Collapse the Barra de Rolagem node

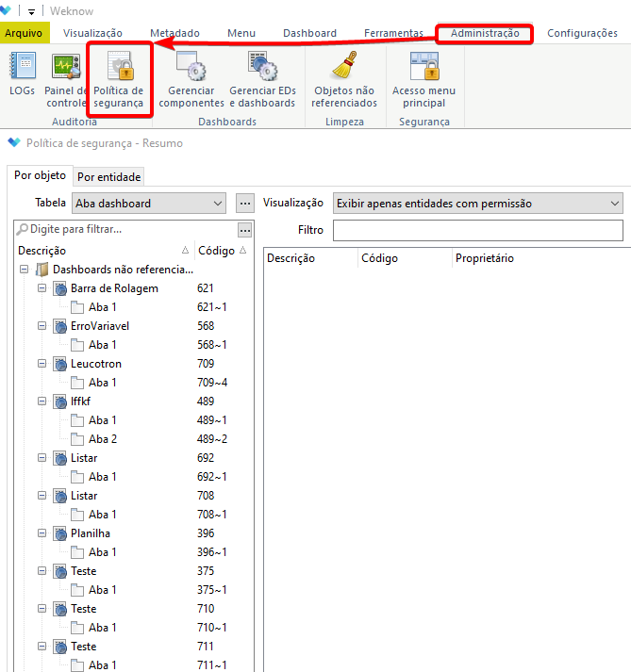pyautogui.click(x=42, y=288)
